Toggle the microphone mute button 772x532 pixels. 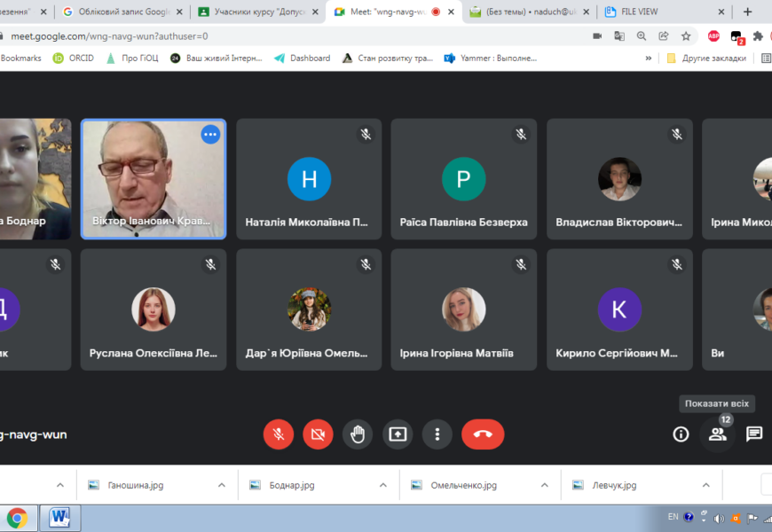[279, 434]
